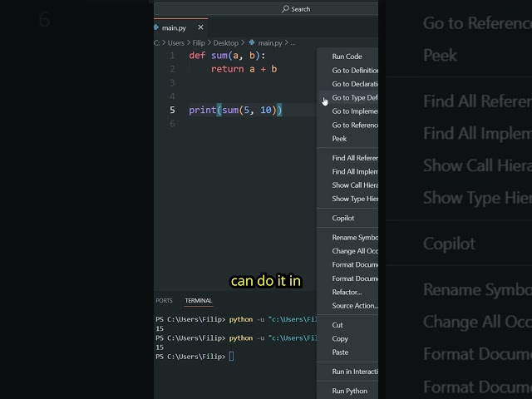Select Copy from context menu
The height and width of the screenshot is (399, 532).
(x=347, y=338)
